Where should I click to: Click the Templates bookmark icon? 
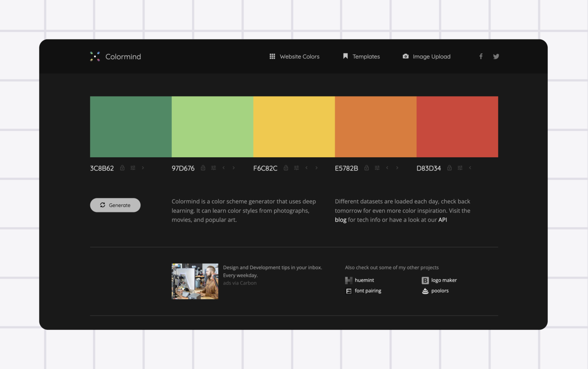click(345, 56)
